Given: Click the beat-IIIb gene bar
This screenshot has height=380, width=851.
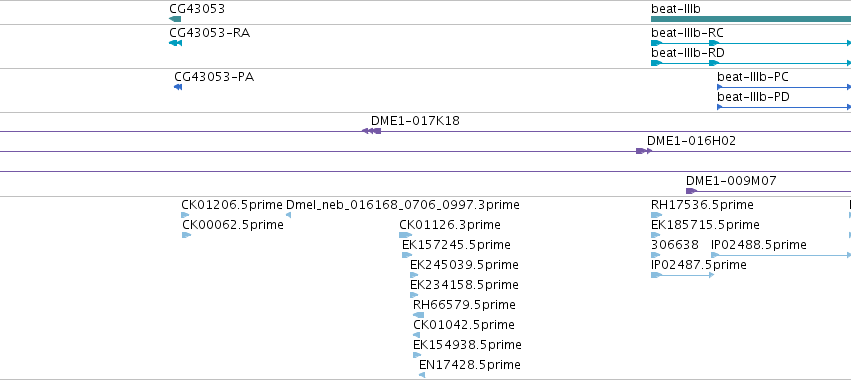Looking at the screenshot, I should (751, 19).
